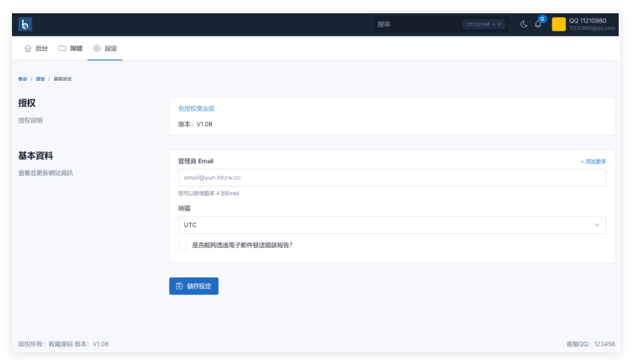Enable sending error reports by email checkbox
The width and height of the screenshot is (632, 364).
pos(183,245)
